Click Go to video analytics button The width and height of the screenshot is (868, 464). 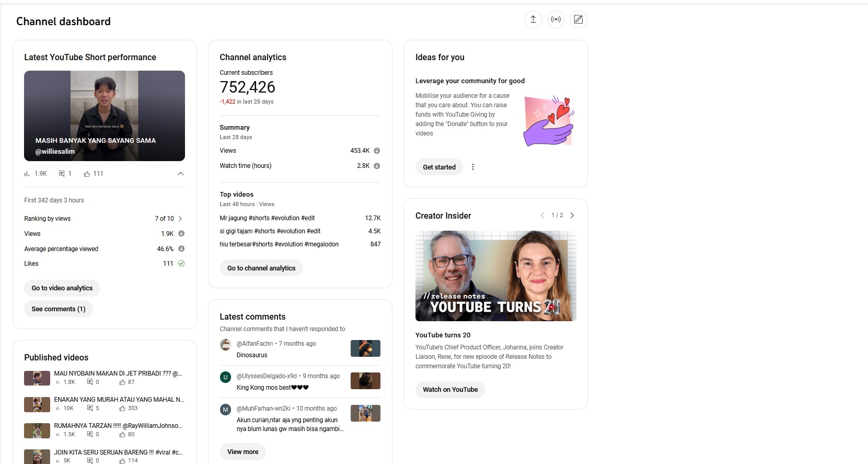(62, 288)
